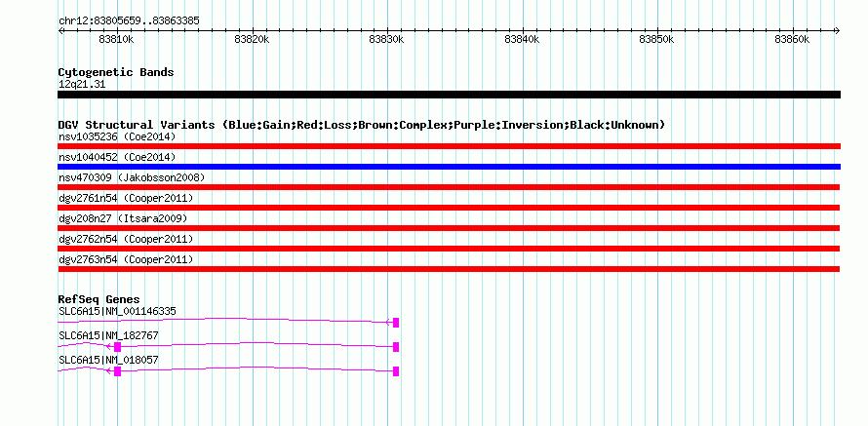Click the dgv2761n54 (Cooper2011) label
The height and width of the screenshot is (426, 868).
[x=126, y=198]
